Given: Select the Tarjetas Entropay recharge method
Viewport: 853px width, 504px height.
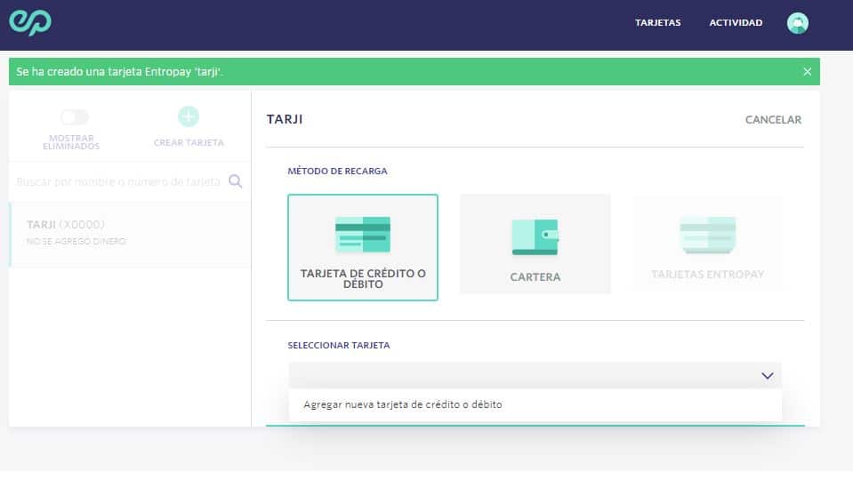Looking at the screenshot, I should (x=708, y=244).
